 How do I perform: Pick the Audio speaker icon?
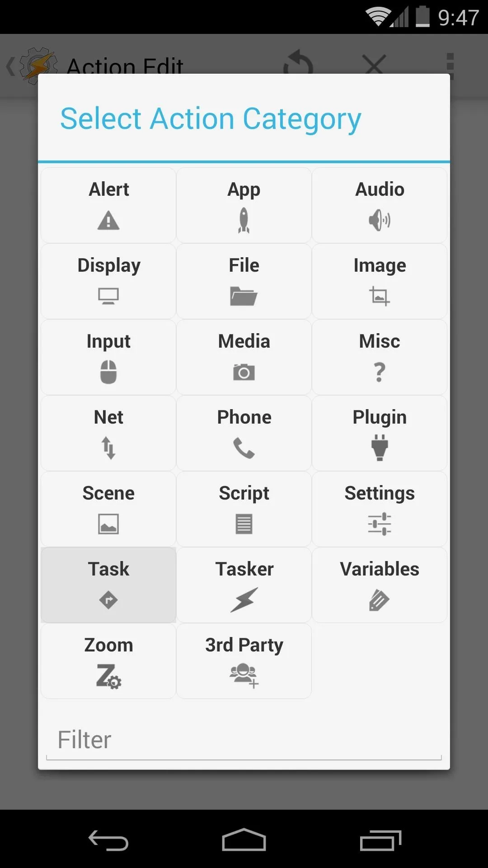click(380, 220)
